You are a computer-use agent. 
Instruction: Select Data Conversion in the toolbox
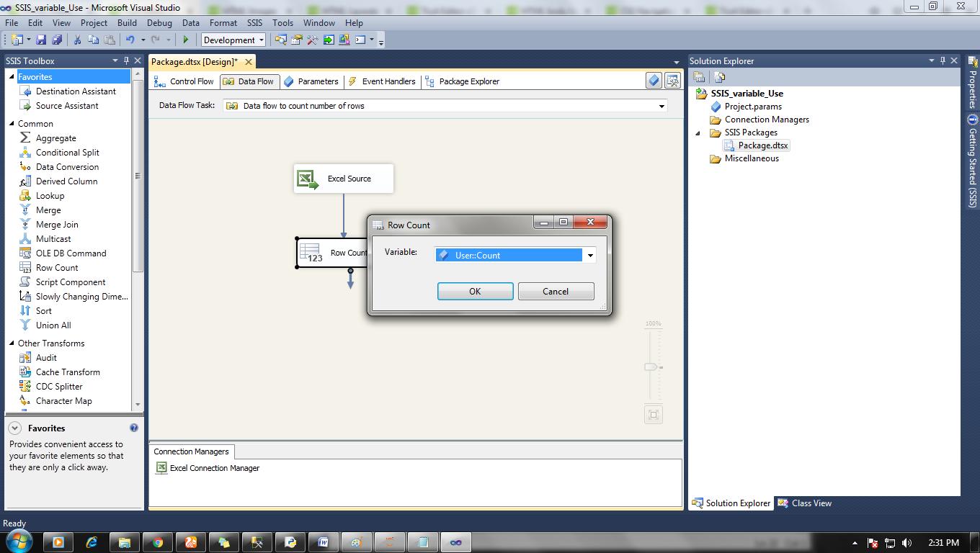[x=67, y=166]
